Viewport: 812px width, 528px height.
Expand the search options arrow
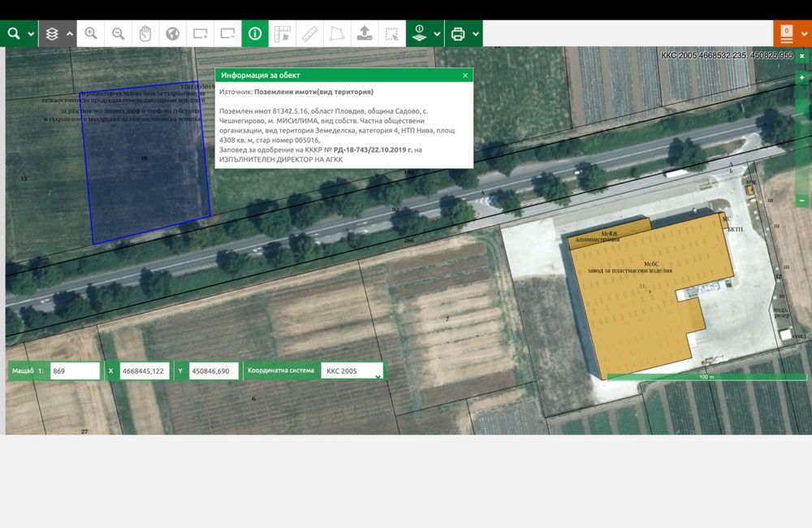(32, 34)
